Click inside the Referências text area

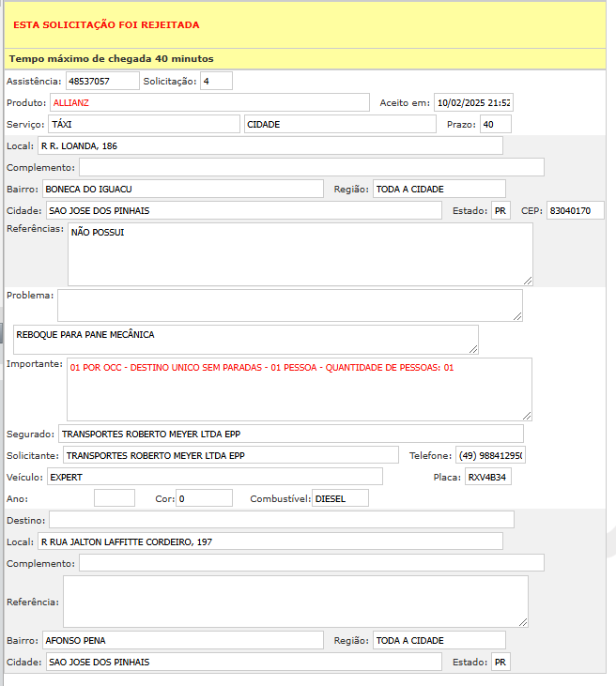click(300, 253)
